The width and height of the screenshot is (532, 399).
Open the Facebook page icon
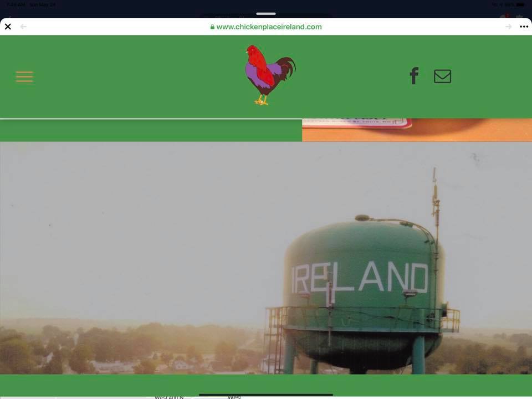[x=414, y=76]
